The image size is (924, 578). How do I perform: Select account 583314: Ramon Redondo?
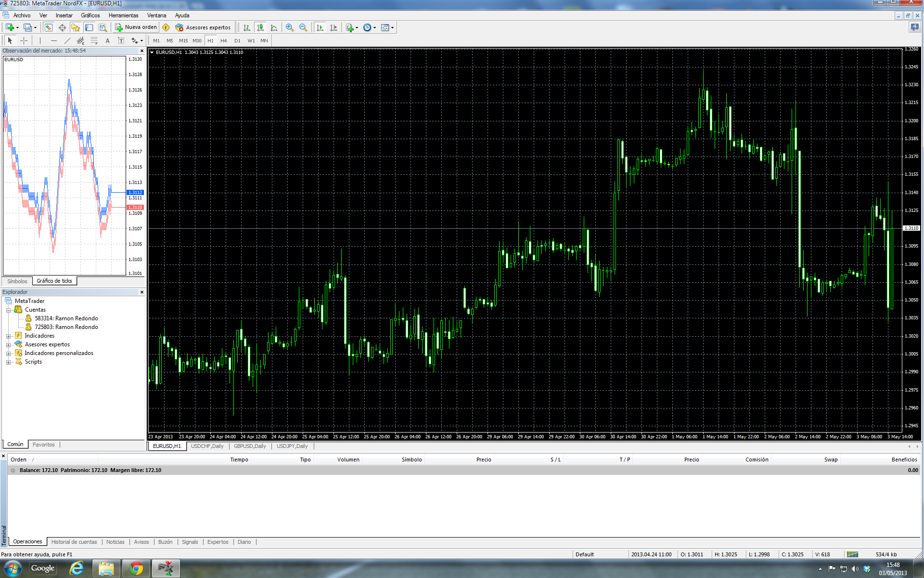pos(66,318)
